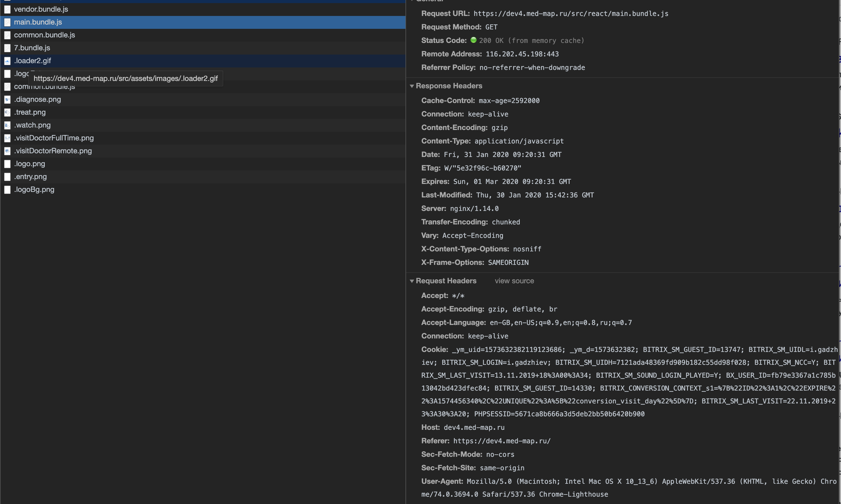
Task: Click file icon of vendor.bundle.js
Action: [x=7, y=10]
